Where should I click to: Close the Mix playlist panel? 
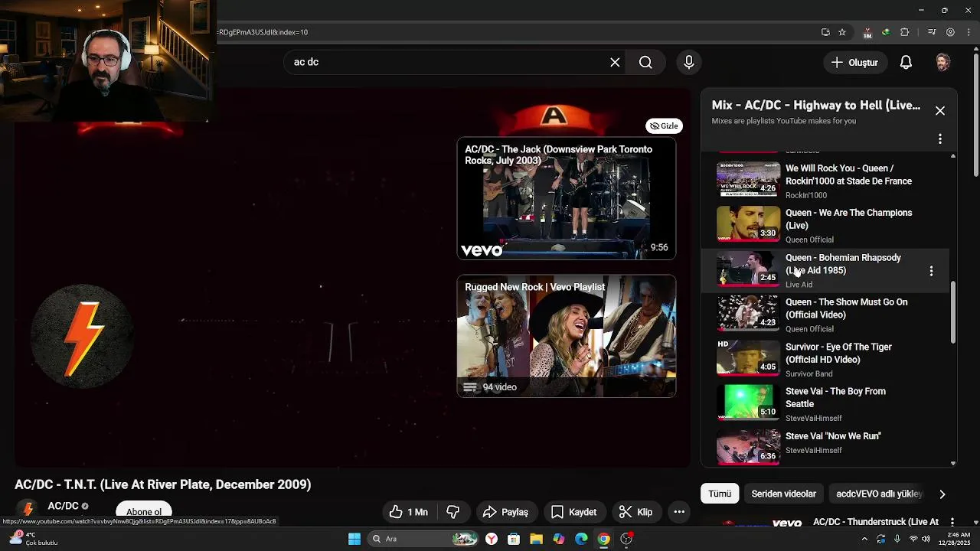coord(940,111)
